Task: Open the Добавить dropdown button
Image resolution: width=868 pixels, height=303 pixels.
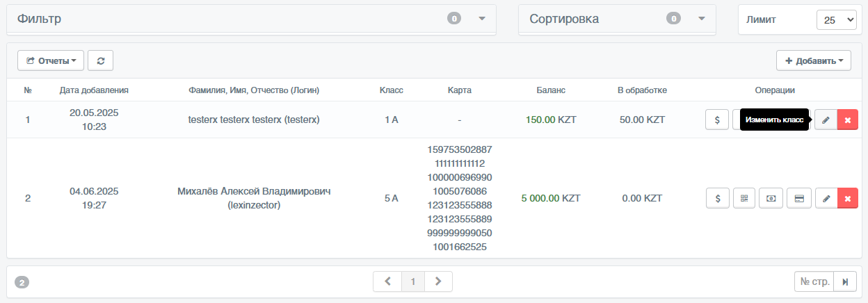Action: click(814, 60)
